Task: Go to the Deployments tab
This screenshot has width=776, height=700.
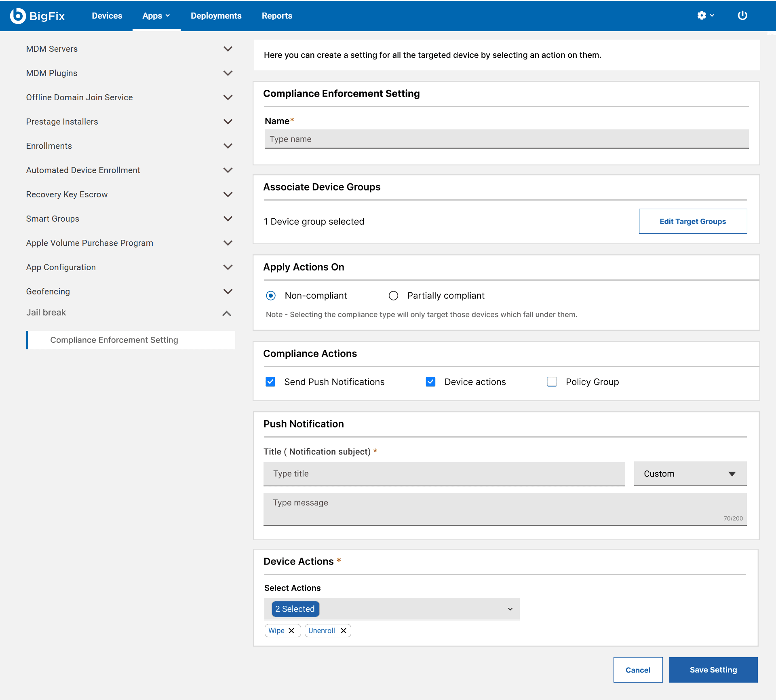Action: [216, 16]
